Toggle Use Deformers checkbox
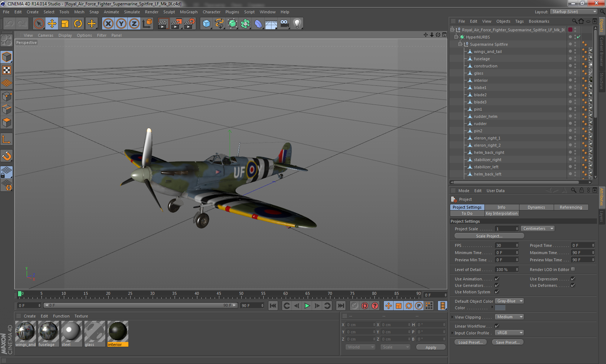 (573, 285)
